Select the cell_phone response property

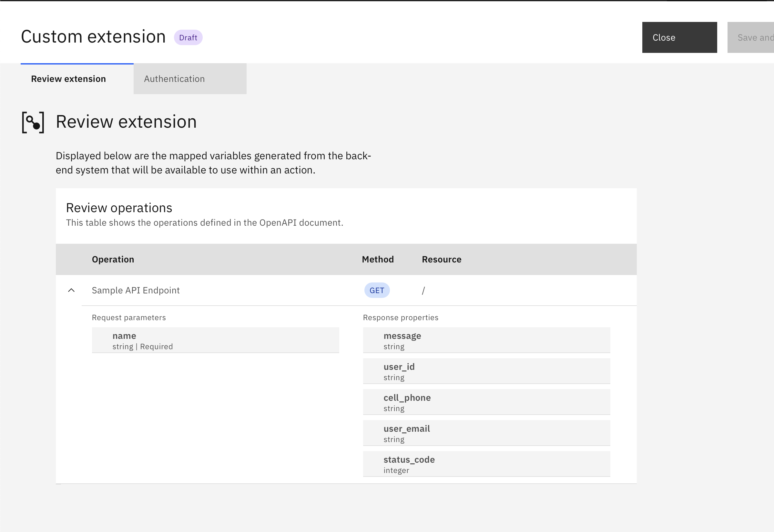click(486, 402)
